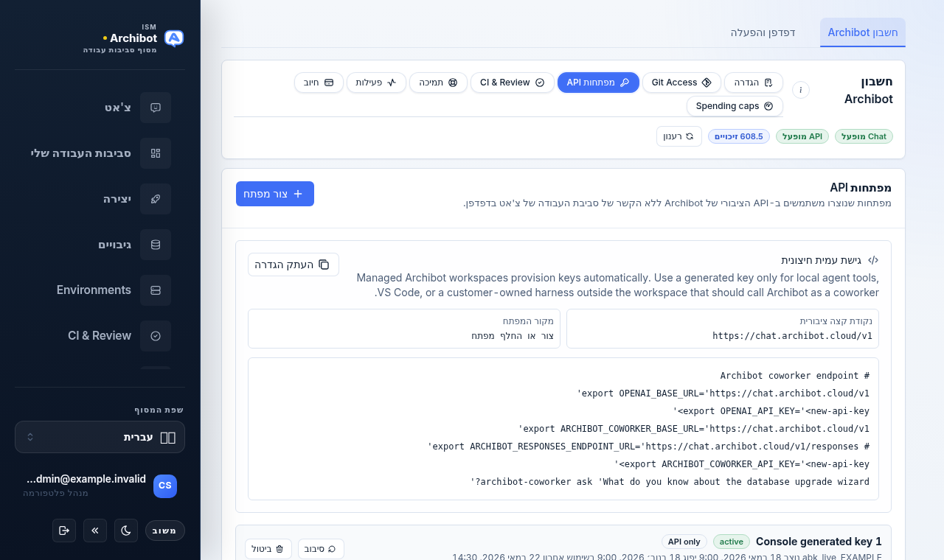Click the ARCHIBOT_RESPONSES_ENDPOINT_URL comment line
944x560 pixels.
pos(648,446)
